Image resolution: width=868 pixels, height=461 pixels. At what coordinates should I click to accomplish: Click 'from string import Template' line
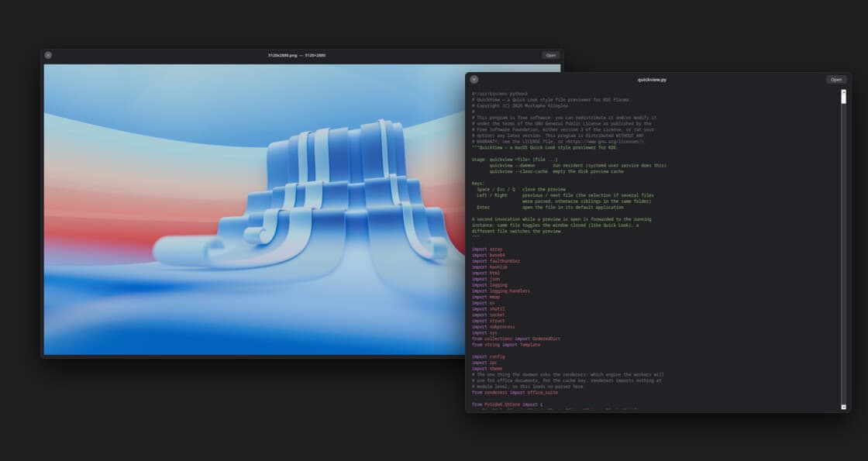(506, 345)
